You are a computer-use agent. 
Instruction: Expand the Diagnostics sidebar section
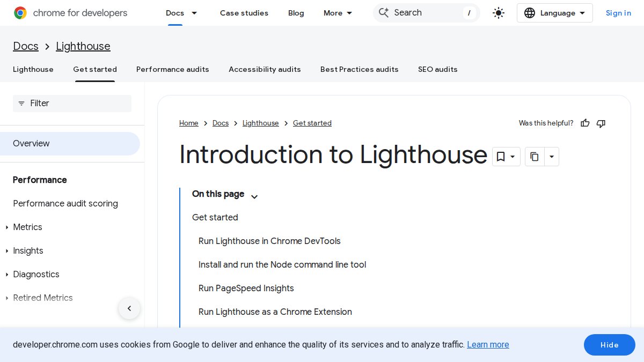pos(6,275)
